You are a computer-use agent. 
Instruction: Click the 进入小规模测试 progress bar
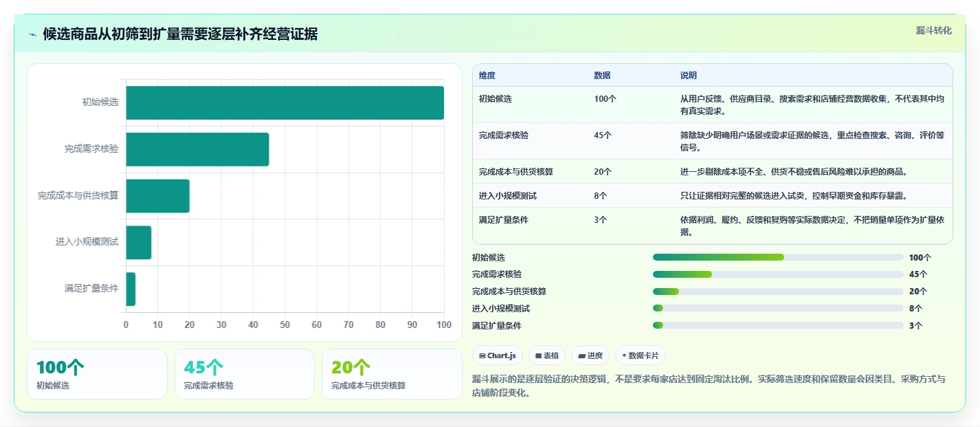[x=778, y=309]
